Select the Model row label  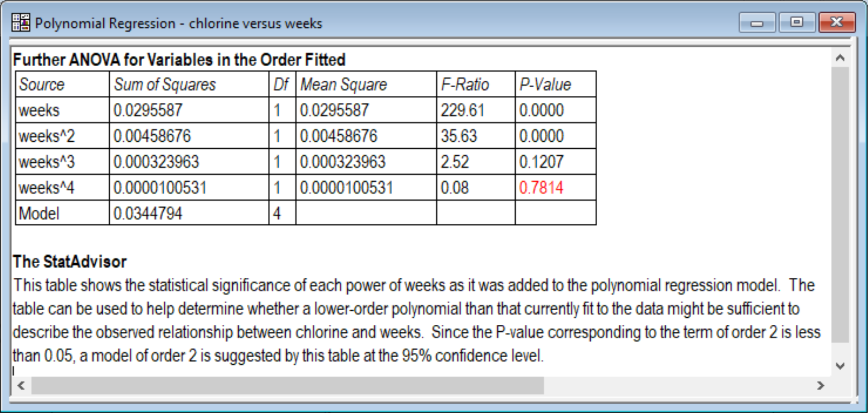[39, 214]
